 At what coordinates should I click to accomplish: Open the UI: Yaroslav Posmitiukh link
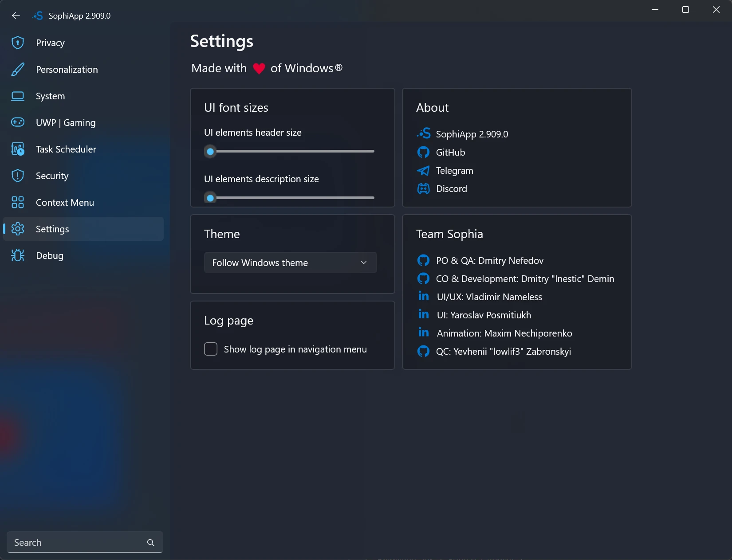(484, 315)
